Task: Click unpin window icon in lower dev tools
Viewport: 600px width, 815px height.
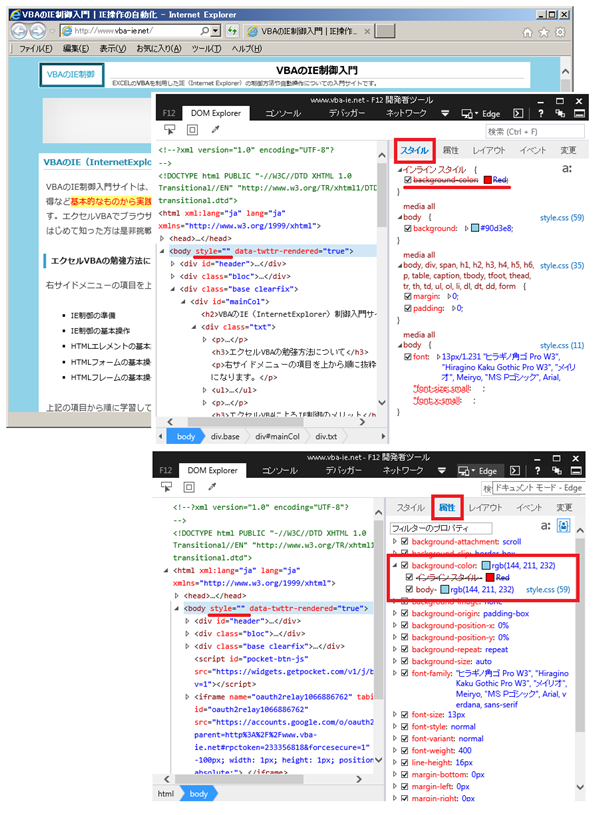Action: coord(556,470)
